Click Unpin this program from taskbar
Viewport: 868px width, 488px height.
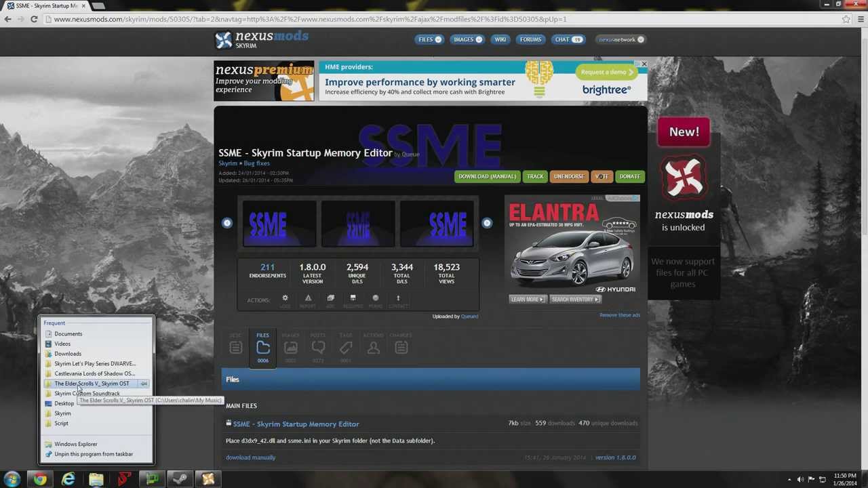[x=96, y=454]
